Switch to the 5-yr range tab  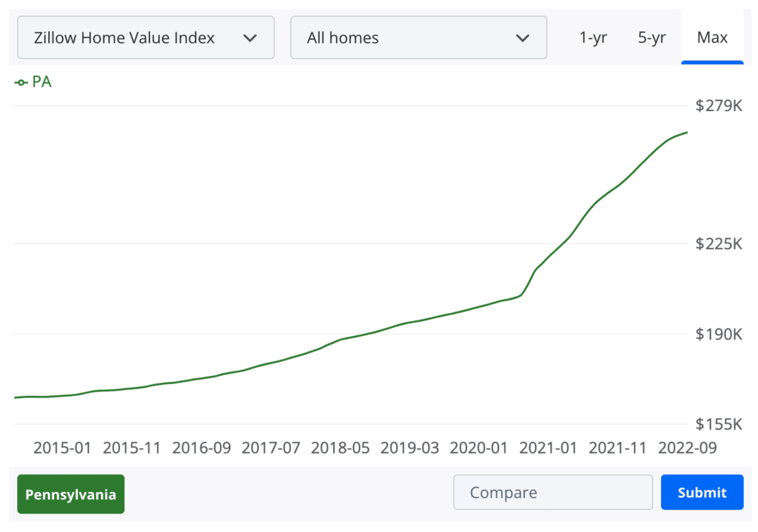[x=651, y=38]
